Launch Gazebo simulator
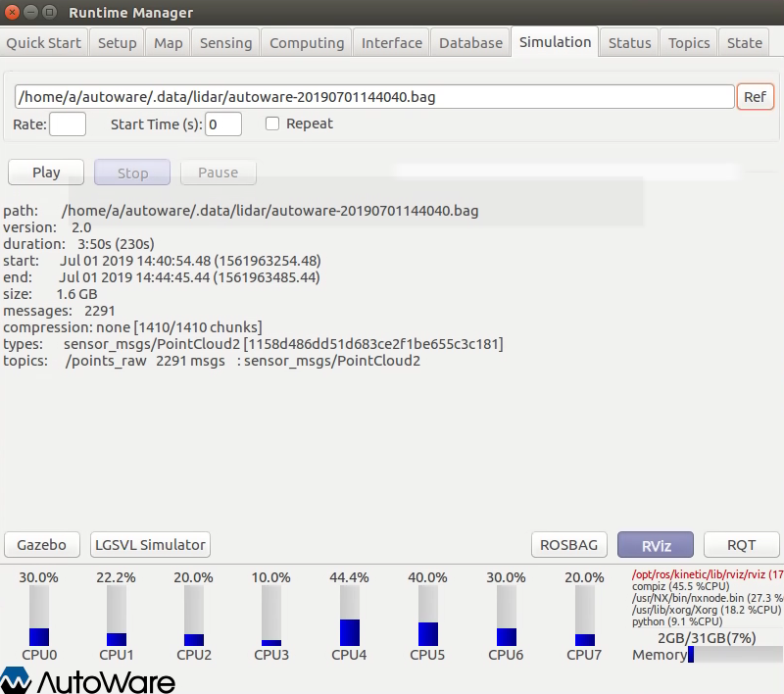This screenshot has width=784, height=694. pos(42,544)
